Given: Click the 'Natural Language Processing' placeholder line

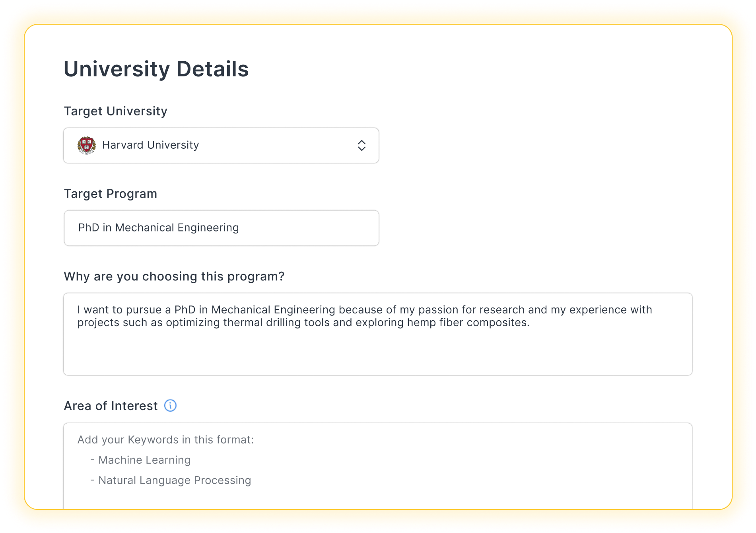Looking at the screenshot, I should click(x=175, y=480).
